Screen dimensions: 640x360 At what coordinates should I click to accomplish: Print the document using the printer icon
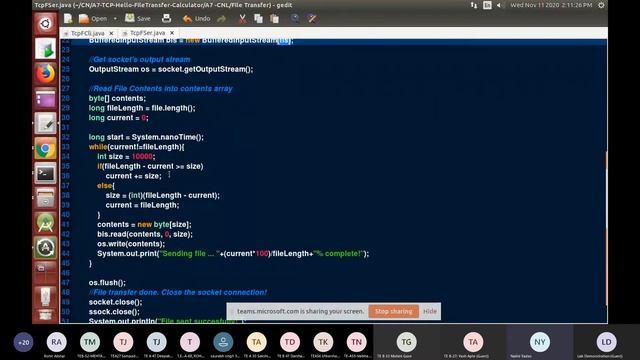pos(166,18)
